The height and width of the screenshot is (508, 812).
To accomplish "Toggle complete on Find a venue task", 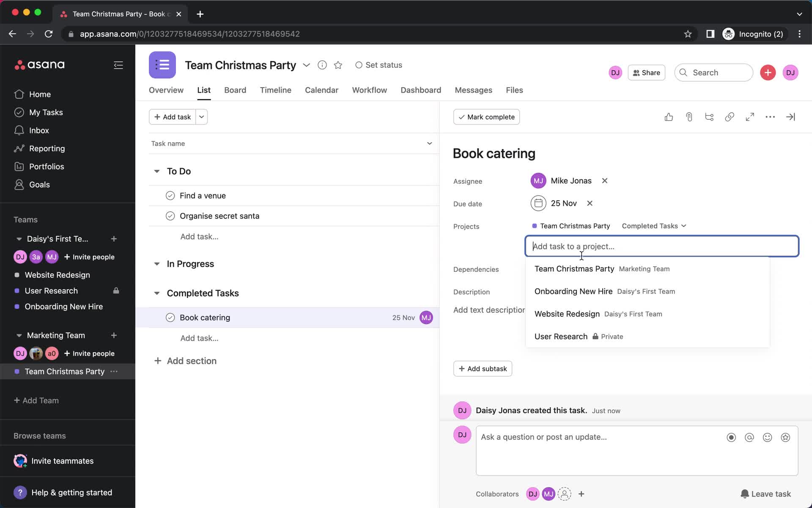I will click(169, 196).
